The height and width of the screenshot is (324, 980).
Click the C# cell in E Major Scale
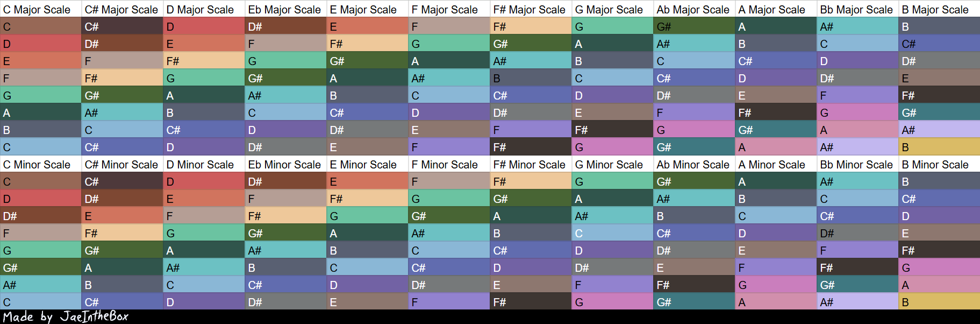coord(367,112)
